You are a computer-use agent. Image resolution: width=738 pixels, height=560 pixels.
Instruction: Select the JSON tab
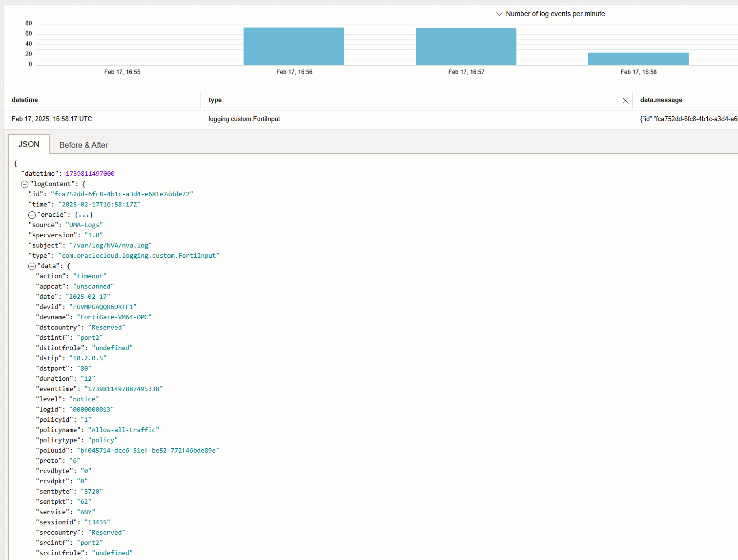point(29,145)
